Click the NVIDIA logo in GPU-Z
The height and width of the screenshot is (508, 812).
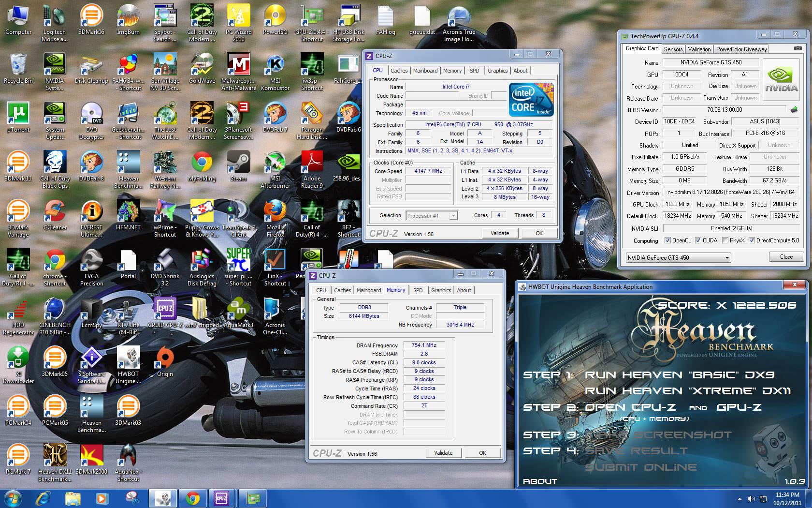tap(781, 80)
